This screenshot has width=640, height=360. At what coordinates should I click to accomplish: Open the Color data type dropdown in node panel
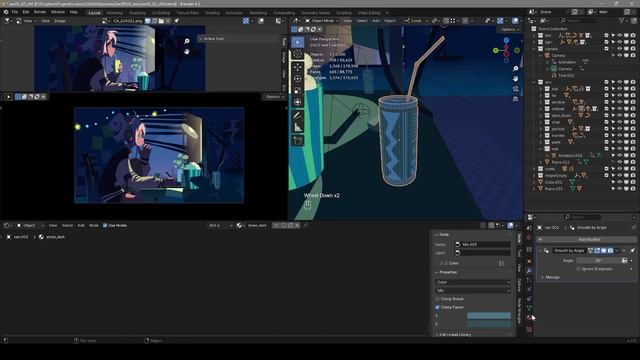pyautogui.click(x=473, y=282)
